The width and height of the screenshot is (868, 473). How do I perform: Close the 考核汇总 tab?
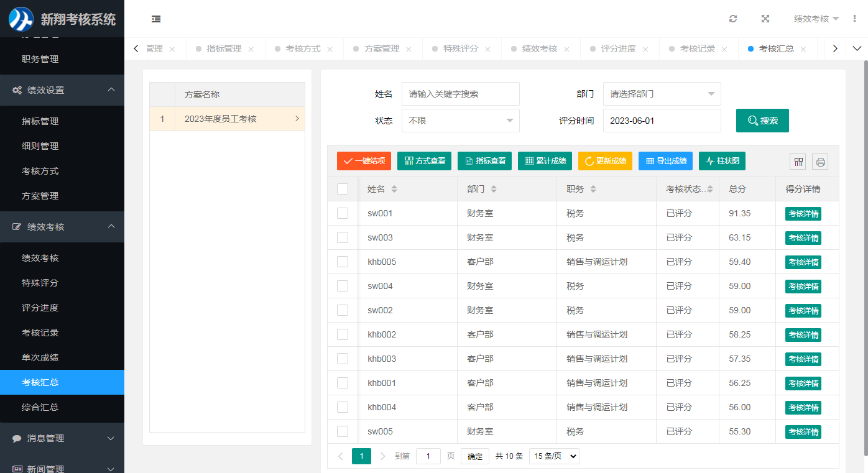tap(803, 49)
